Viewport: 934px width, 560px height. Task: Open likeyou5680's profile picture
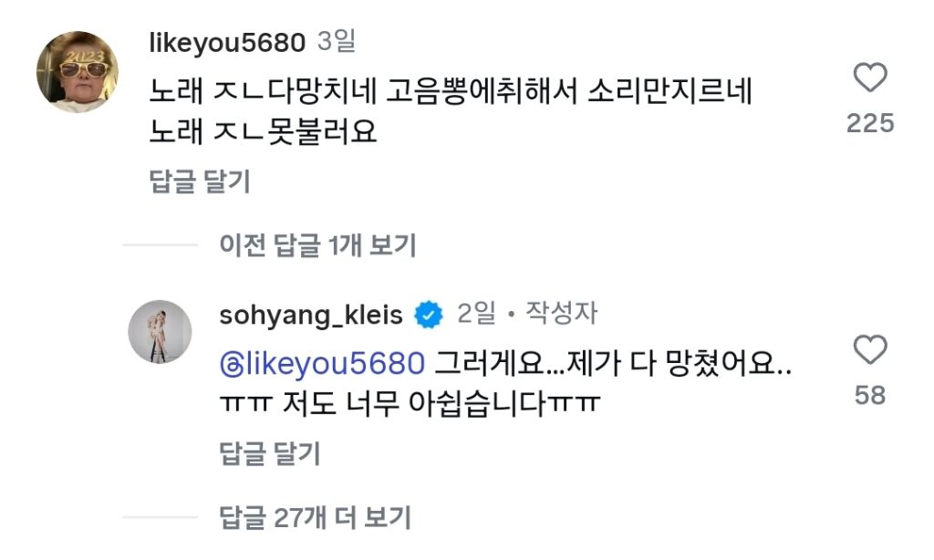pos(77,72)
